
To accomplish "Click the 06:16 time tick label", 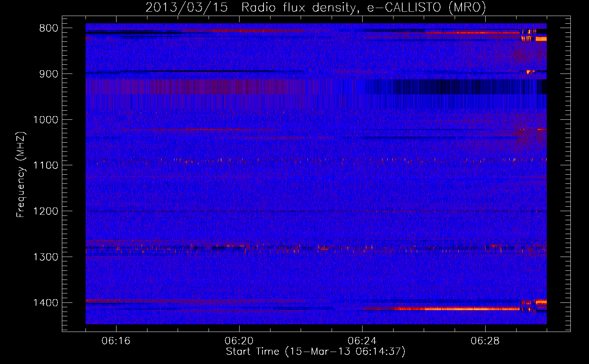I will click(116, 341).
